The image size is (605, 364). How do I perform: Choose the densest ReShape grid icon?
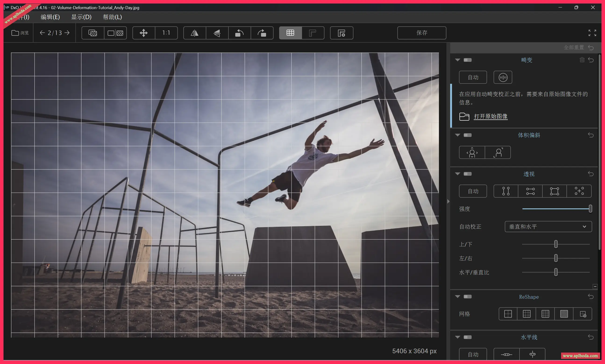pyautogui.click(x=564, y=314)
